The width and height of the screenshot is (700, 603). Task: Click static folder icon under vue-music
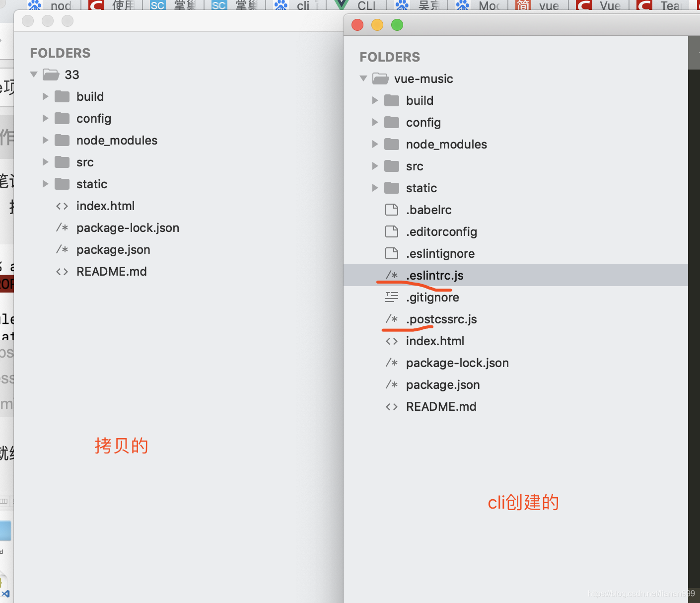click(392, 188)
